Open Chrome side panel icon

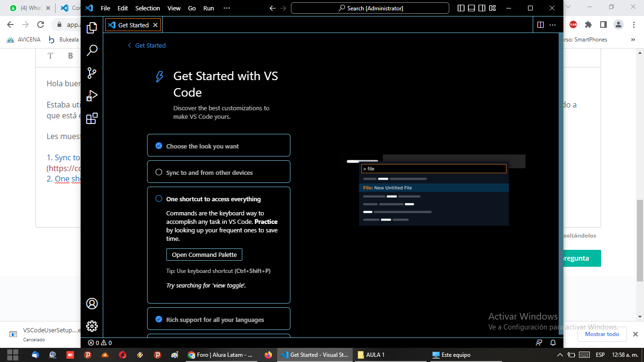[603, 25]
